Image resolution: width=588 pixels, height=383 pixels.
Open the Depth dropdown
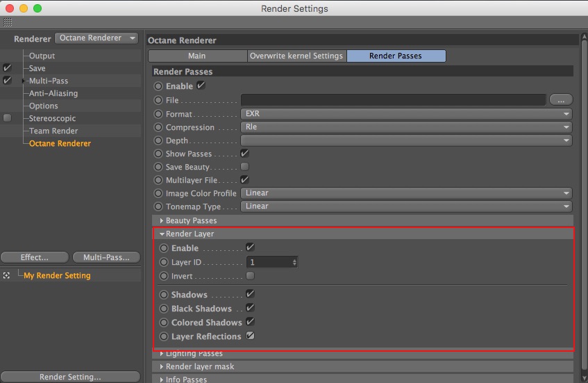[406, 140]
